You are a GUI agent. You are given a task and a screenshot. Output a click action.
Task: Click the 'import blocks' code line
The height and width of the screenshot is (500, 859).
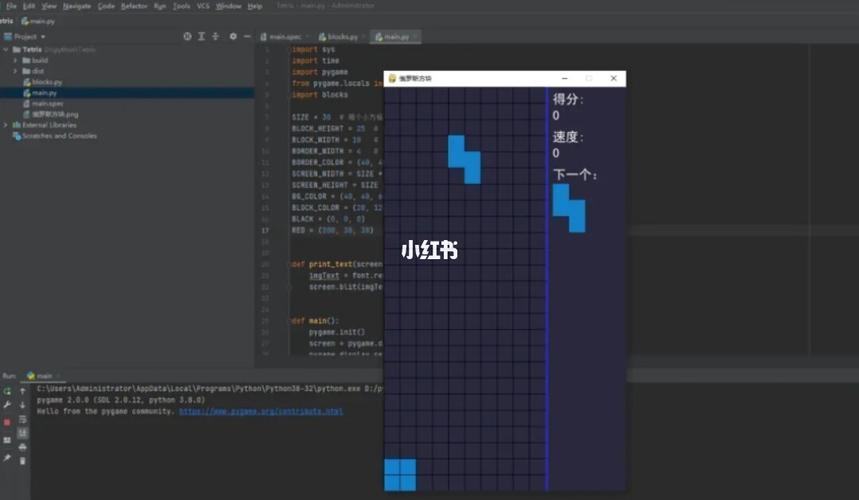pos(319,95)
